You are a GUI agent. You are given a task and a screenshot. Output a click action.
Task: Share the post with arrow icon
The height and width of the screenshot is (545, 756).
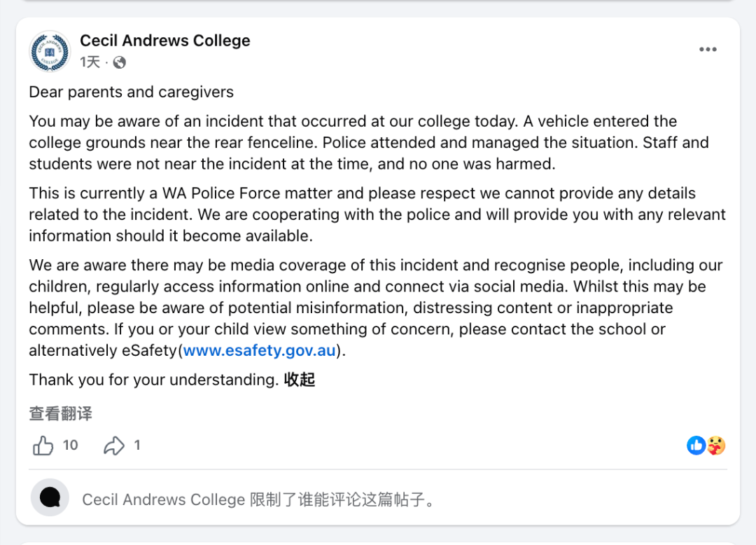click(x=114, y=446)
